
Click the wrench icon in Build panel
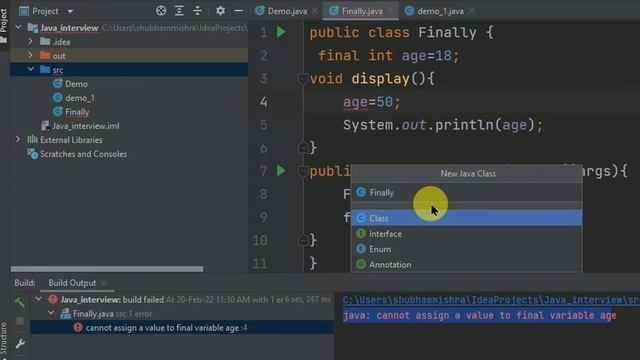[x=20, y=343]
